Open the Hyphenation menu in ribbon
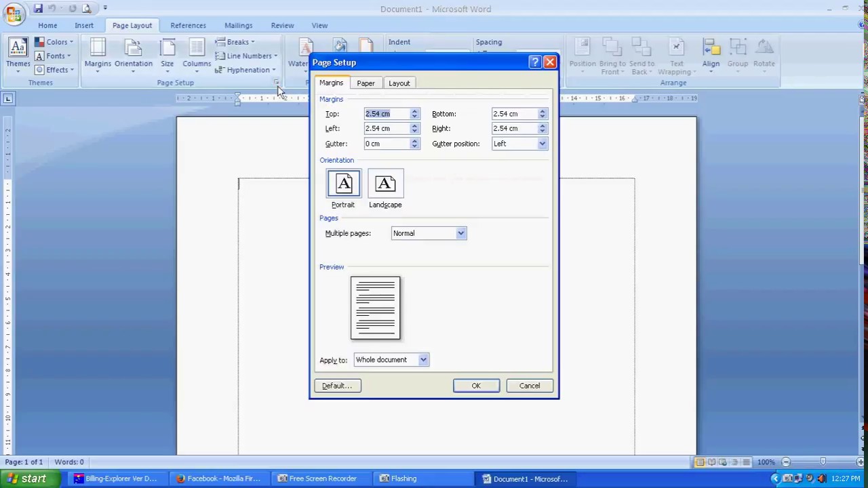The height and width of the screenshot is (488, 868). (x=245, y=70)
